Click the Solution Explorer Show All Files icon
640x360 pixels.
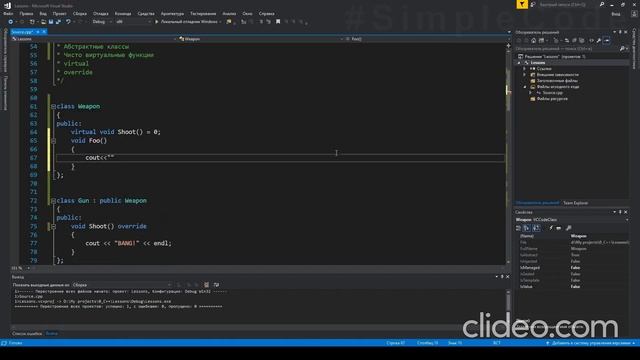click(x=582, y=40)
